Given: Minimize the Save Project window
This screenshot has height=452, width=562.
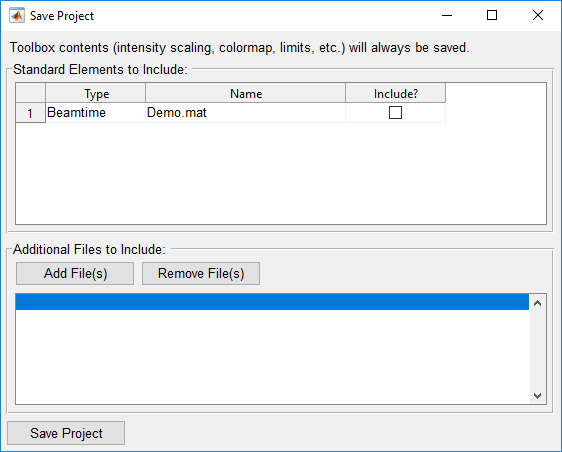Looking at the screenshot, I should click(x=447, y=15).
